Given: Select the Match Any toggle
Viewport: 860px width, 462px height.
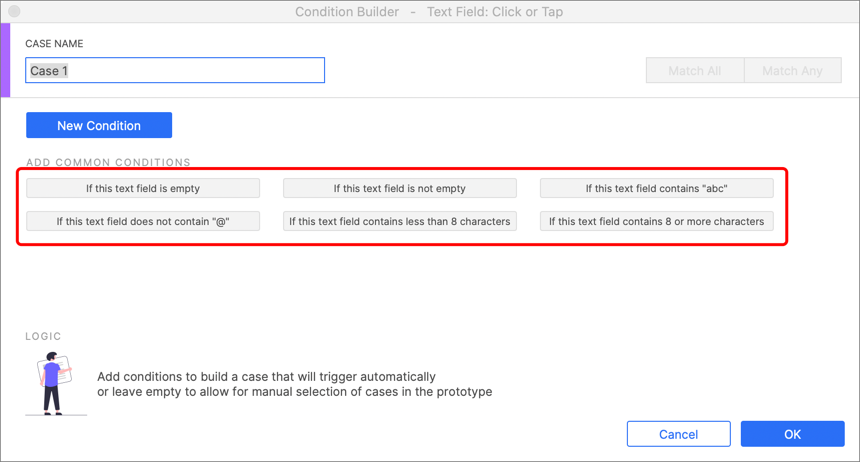Looking at the screenshot, I should coord(793,70).
